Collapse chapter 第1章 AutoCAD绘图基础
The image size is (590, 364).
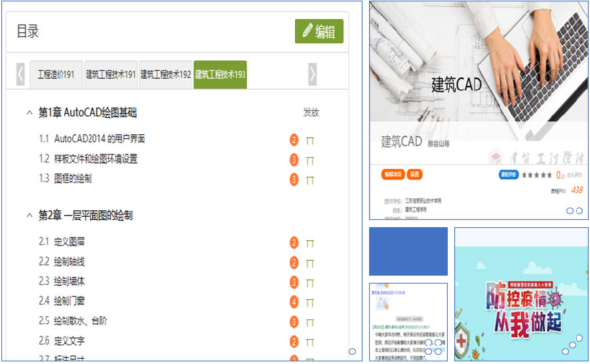click(29, 113)
